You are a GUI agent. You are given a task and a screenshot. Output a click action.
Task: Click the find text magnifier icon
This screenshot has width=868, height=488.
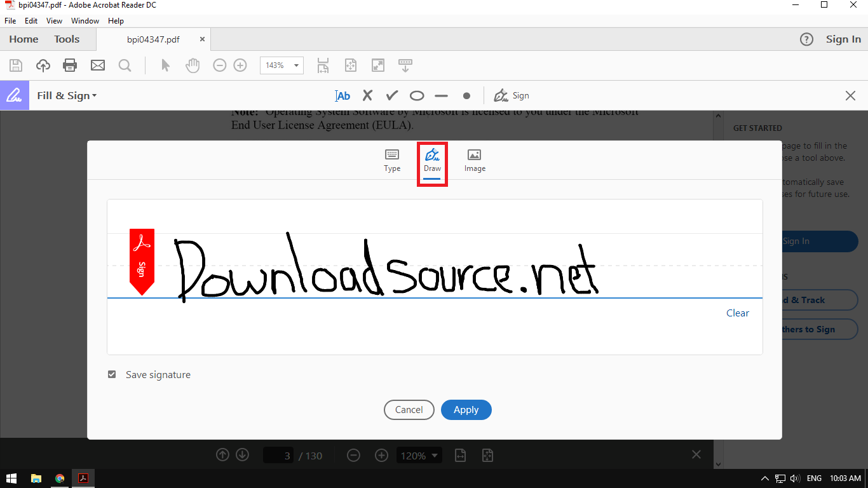tap(125, 65)
